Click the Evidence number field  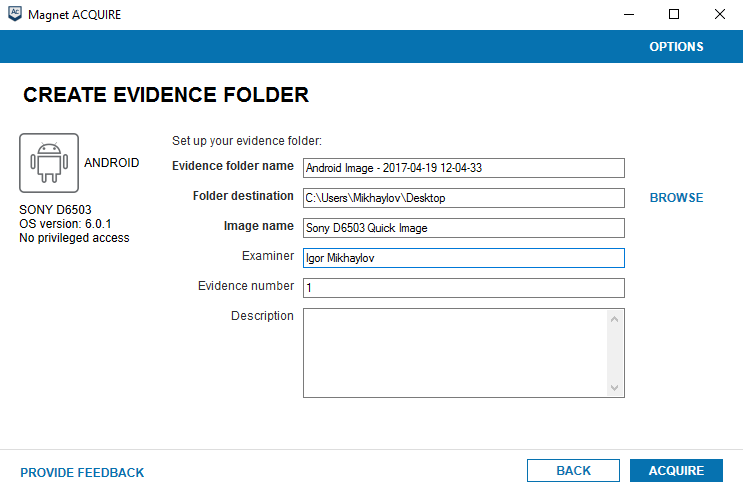click(464, 288)
